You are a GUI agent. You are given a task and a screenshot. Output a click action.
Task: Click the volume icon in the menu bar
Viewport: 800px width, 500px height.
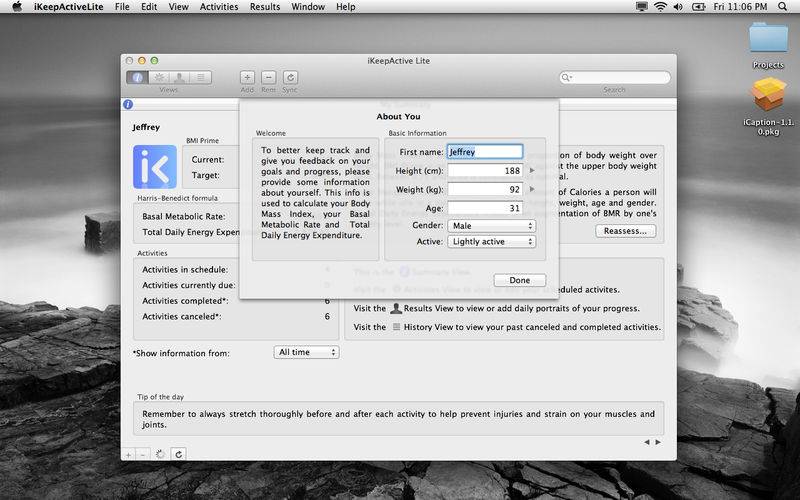click(678, 7)
